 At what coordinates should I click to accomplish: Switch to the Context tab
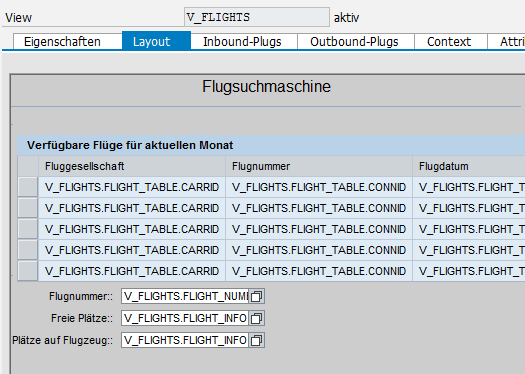pos(449,42)
